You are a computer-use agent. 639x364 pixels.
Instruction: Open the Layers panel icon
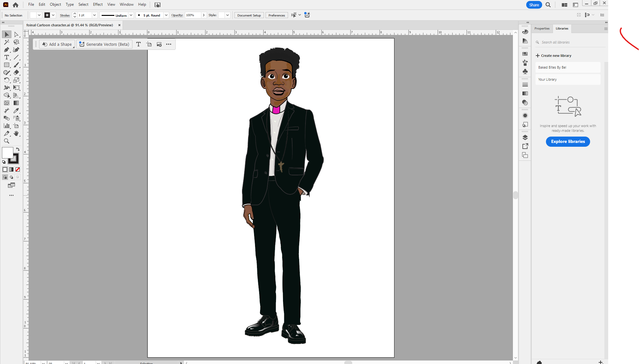pyautogui.click(x=525, y=137)
